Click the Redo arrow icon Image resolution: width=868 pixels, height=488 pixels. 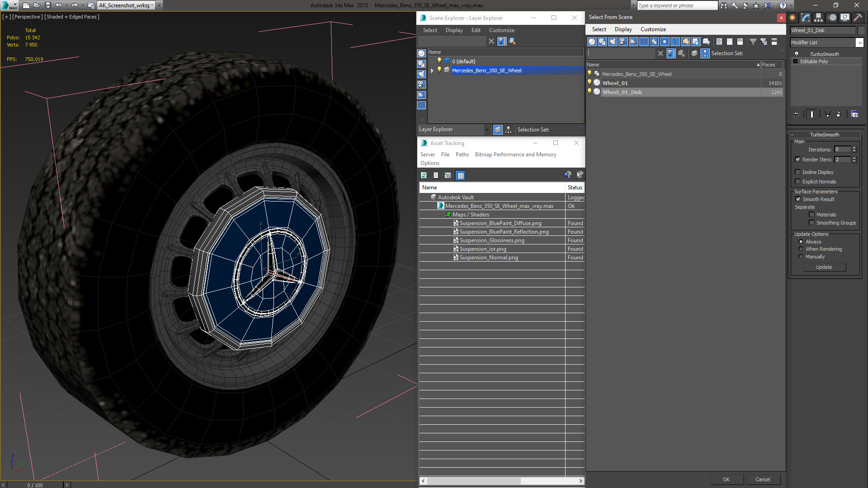(75, 5)
